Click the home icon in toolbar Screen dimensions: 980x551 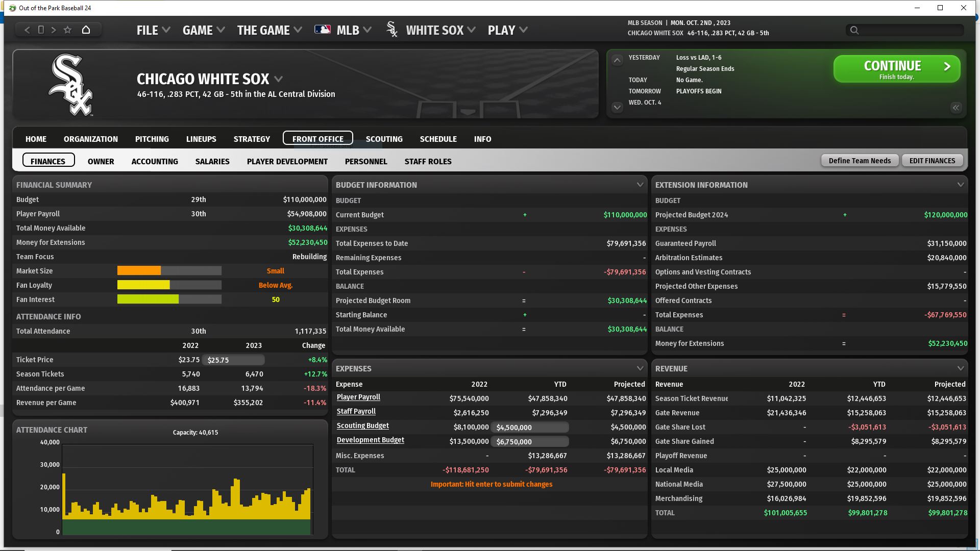pos(86,30)
